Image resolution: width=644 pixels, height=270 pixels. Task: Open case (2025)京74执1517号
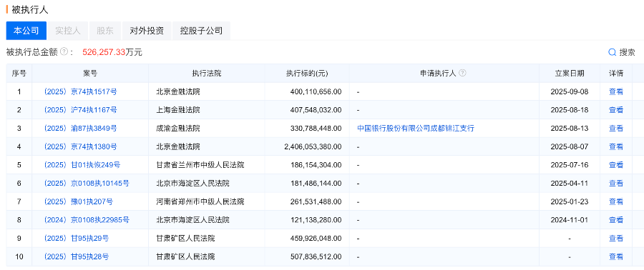(x=80, y=91)
